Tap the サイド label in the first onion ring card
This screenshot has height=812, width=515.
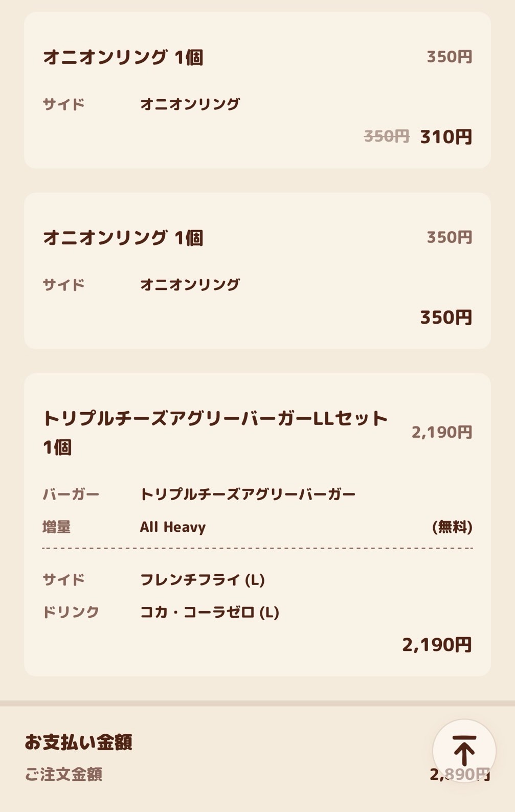[63, 104]
